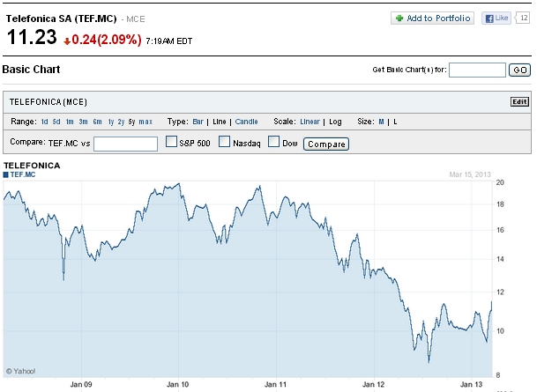
Task: Click the Jan 10 axis label
Action: pos(178,384)
